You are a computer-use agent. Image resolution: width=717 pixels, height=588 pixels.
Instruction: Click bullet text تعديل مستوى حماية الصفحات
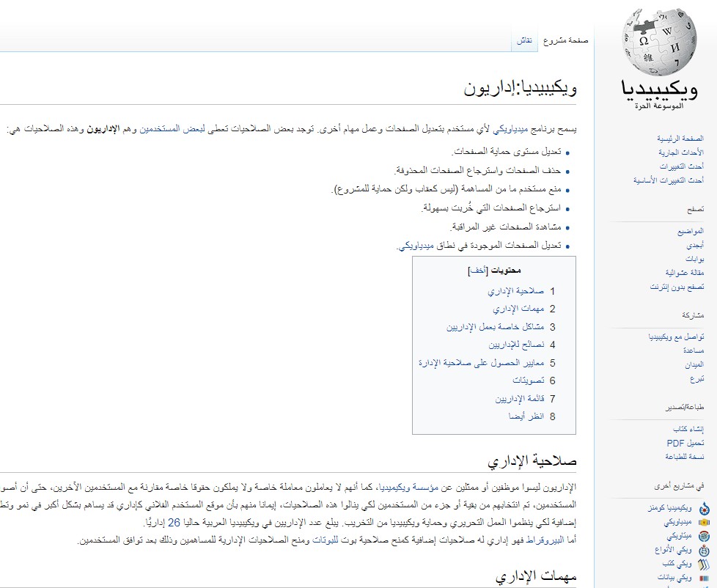click(507, 152)
